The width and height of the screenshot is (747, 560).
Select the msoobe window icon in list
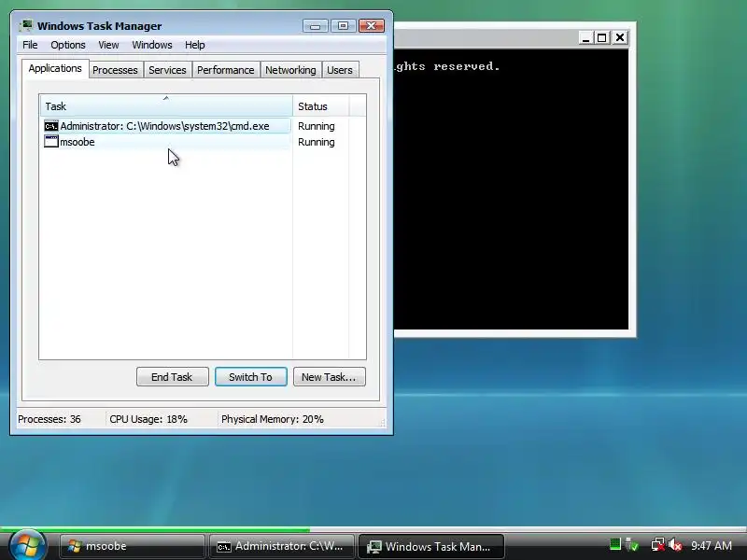pyautogui.click(x=51, y=142)
